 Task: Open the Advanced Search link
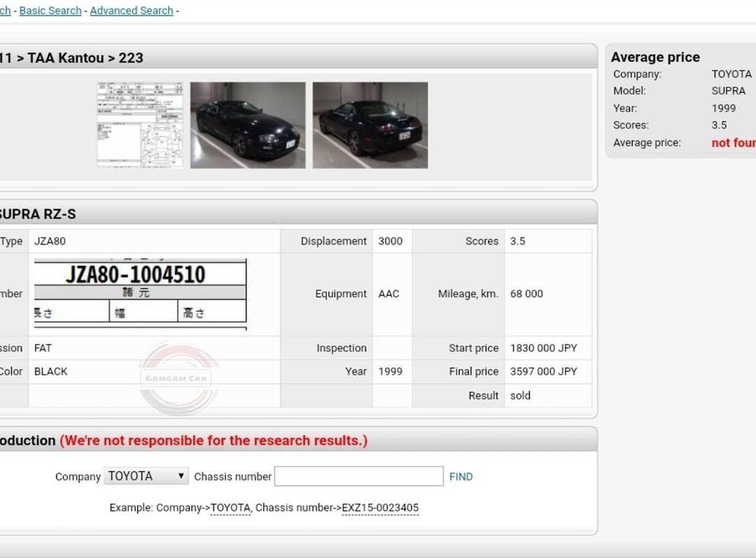(x=131, y=10)
